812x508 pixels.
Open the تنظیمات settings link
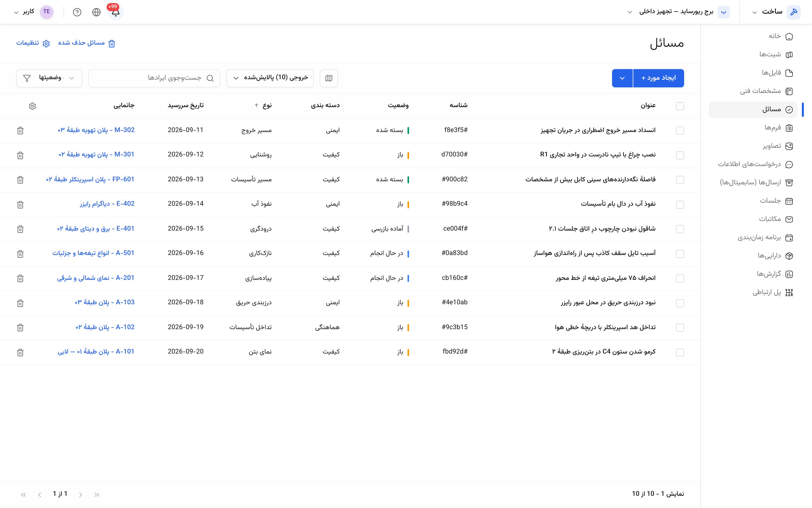point(33,43)
